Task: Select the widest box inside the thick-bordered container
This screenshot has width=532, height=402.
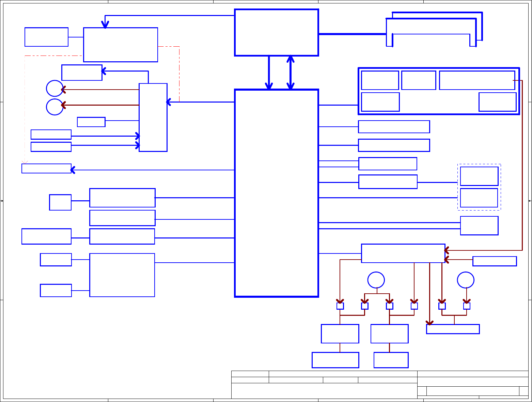Action: 477,80
